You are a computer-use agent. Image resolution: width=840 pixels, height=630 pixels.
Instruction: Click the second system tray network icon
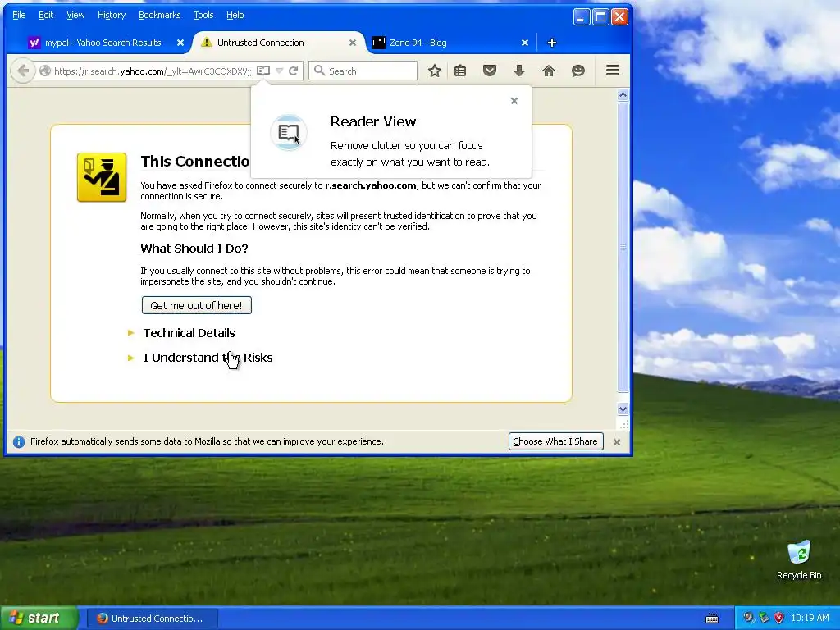point(764,619)
